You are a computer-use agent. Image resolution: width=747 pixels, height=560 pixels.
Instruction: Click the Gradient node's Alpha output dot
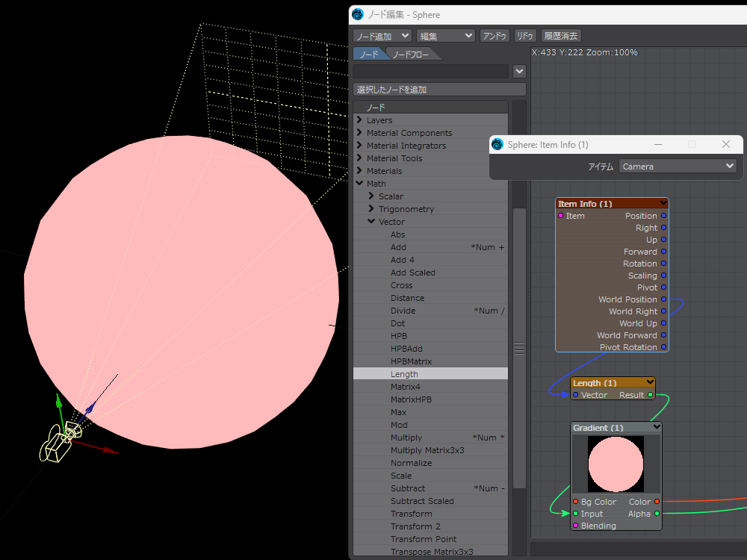(x=657, y=514)
